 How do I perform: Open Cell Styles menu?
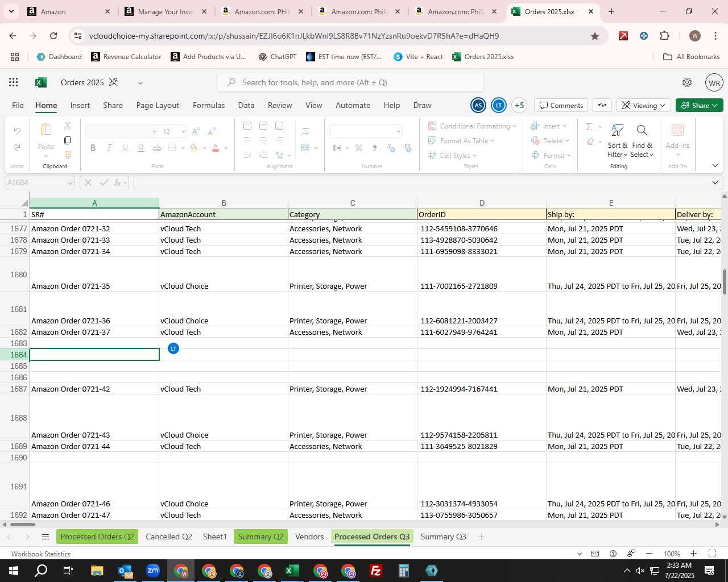click(x=453, y=156)
